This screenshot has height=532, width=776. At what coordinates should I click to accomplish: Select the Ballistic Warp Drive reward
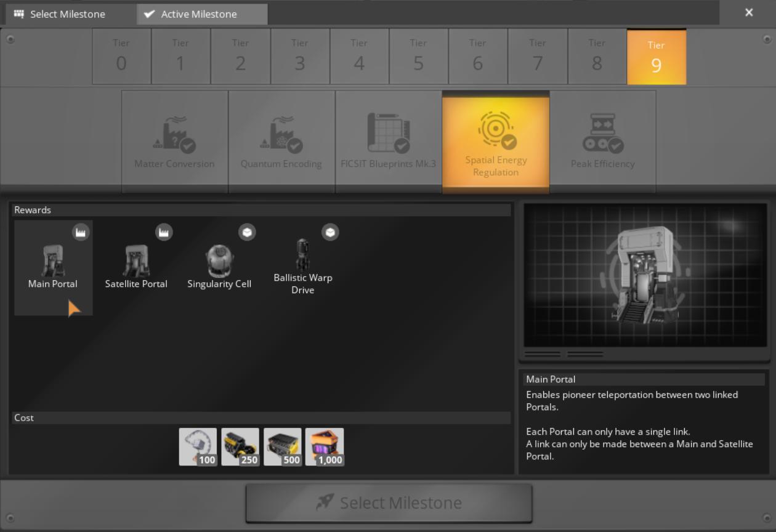coord(303,267)
